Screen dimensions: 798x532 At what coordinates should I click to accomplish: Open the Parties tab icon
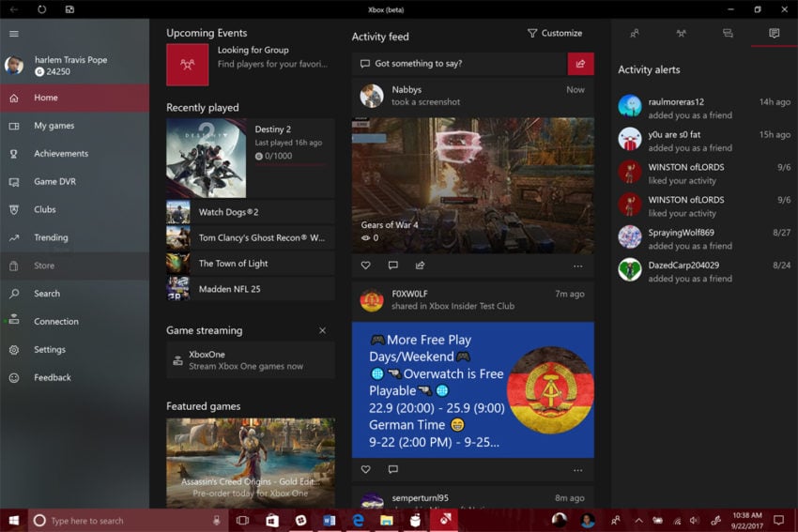click(x=681, y=33)
